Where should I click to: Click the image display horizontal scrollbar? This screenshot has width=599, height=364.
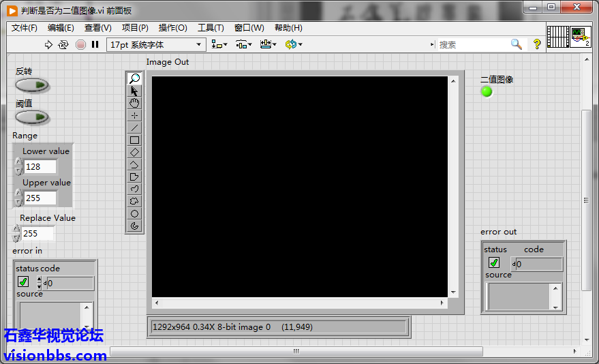pyautogui.click(x=299, y=302)
